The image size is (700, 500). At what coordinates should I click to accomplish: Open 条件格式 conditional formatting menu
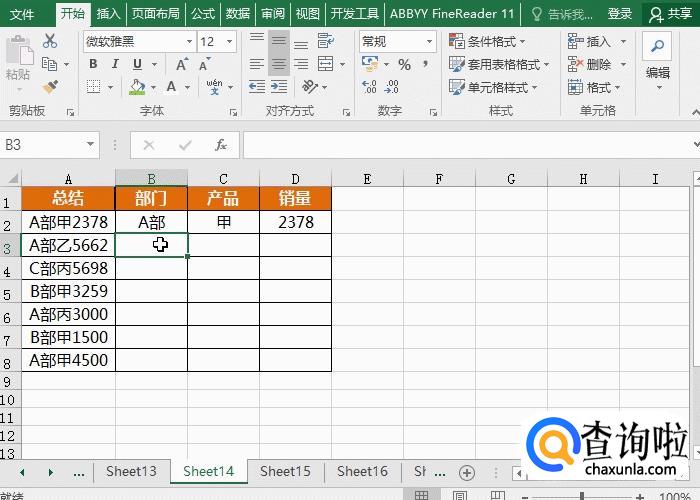(487, 42)
